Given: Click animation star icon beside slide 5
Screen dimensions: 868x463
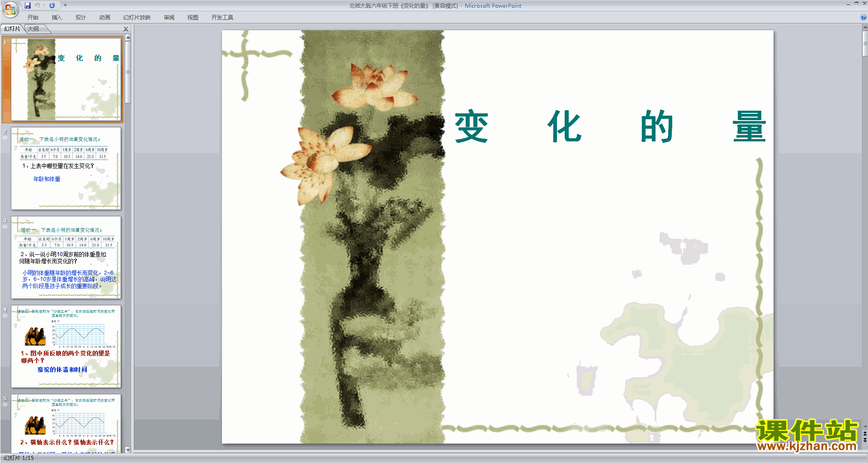Looking at the screenshot, I should [x=5, y=405].
